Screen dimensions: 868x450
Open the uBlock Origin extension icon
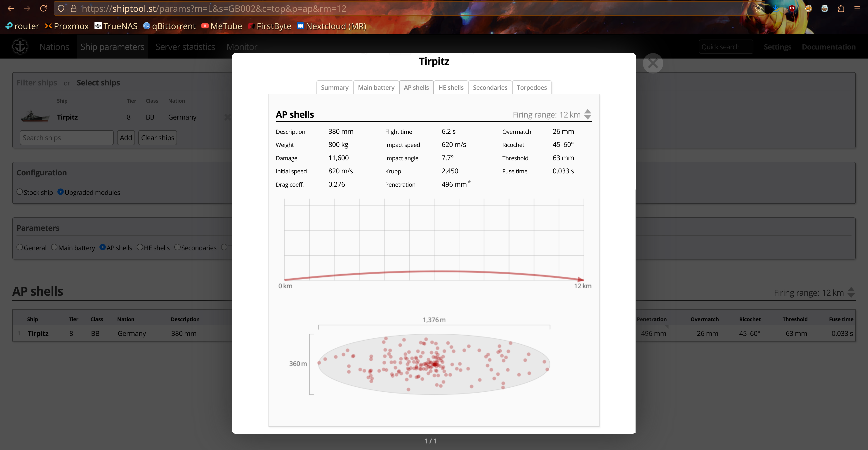coord(792,8)
